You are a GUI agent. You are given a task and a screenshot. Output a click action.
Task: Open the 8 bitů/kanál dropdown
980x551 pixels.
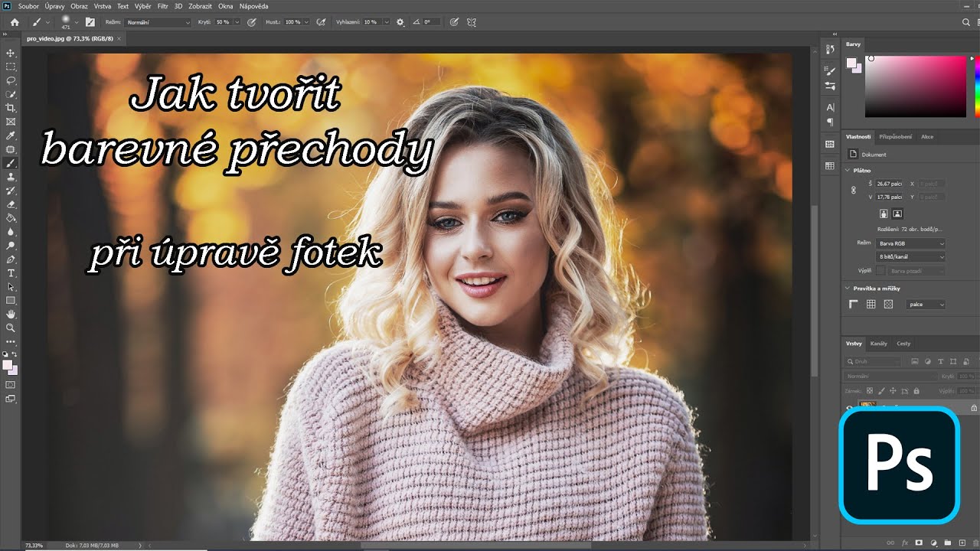910,256
